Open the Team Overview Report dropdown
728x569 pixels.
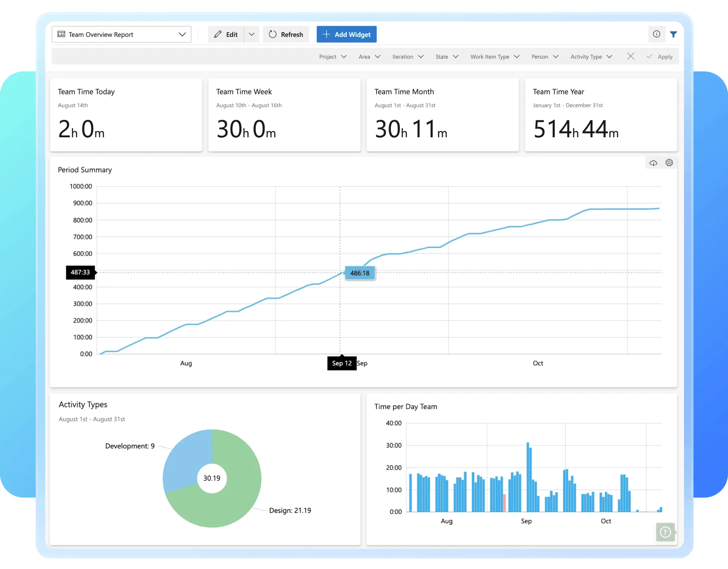121,35
